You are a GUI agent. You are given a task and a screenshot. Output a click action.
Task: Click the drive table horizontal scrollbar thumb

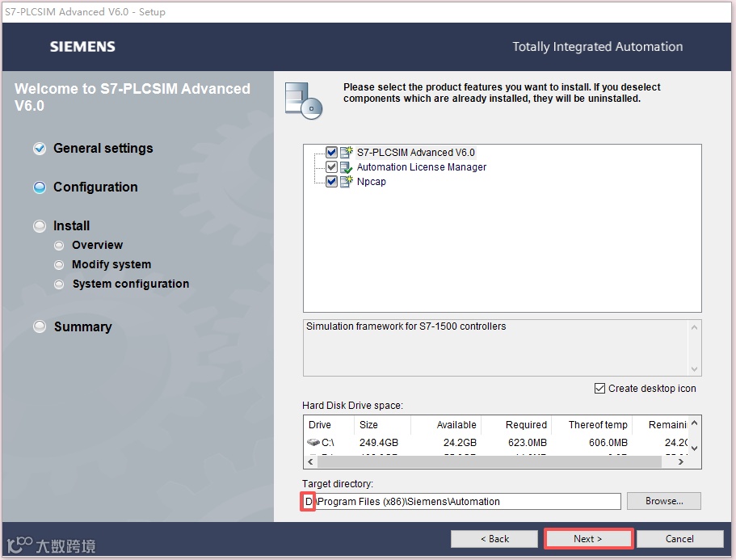[x=489, y=462]
